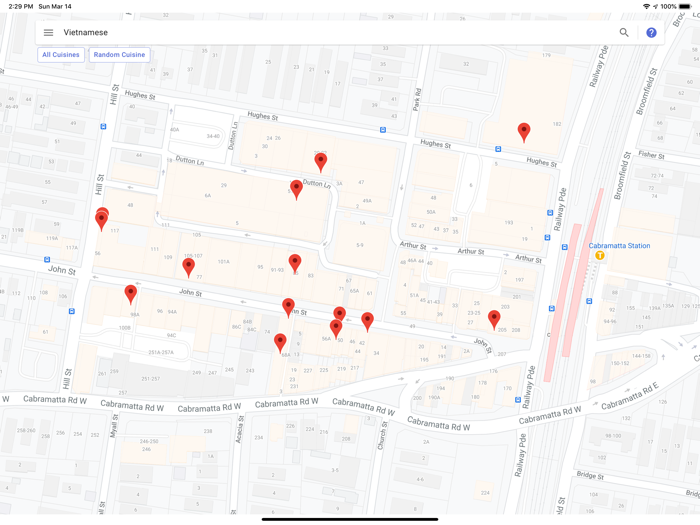The height and width of the screenshot is (525, 700).
Task: Show all cuisines with the All Cuisines button
Action: pyautogui.click(x=61, y=54)
